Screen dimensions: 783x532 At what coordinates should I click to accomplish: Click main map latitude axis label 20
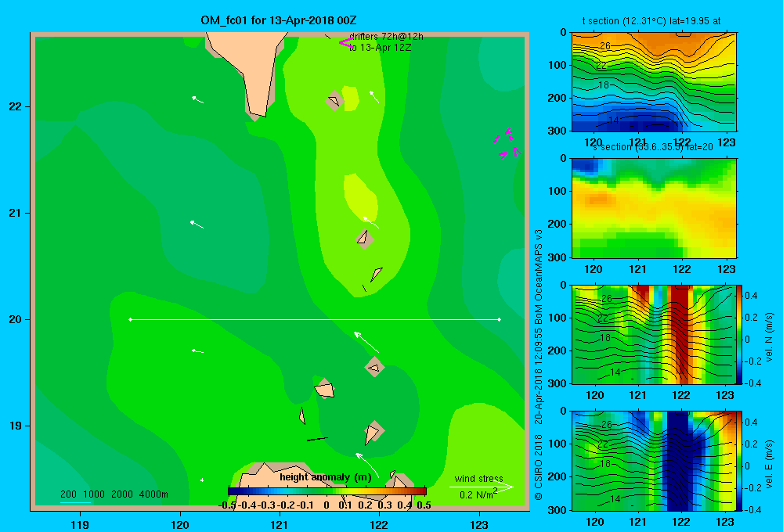[x=16, y=319]
